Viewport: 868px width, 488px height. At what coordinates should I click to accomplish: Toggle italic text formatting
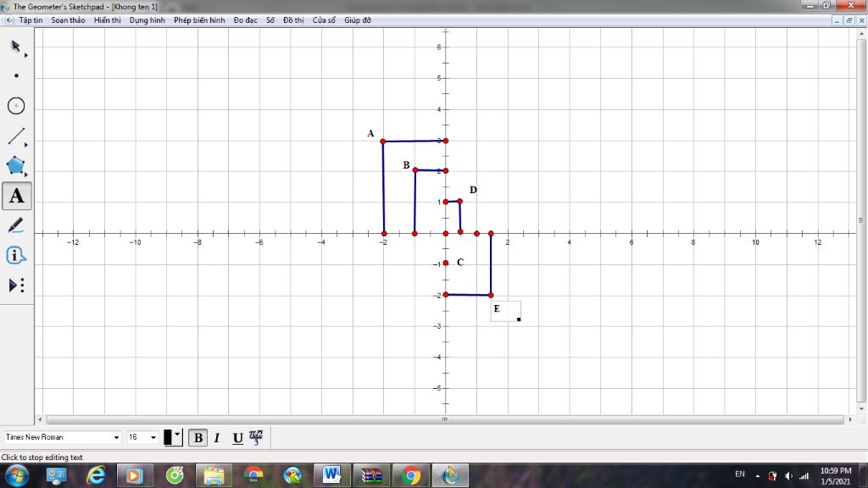coord(217,438)
